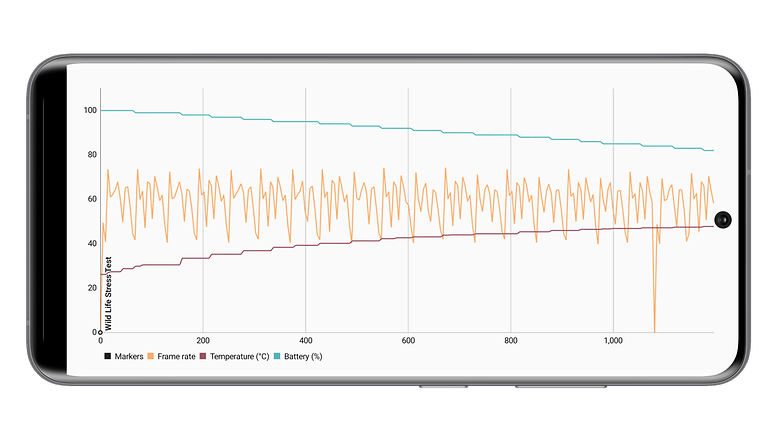The width and height of the screenshot is (782, 440).
Task: Click the x-axis value 400
Action: click(x=306, y=341)
